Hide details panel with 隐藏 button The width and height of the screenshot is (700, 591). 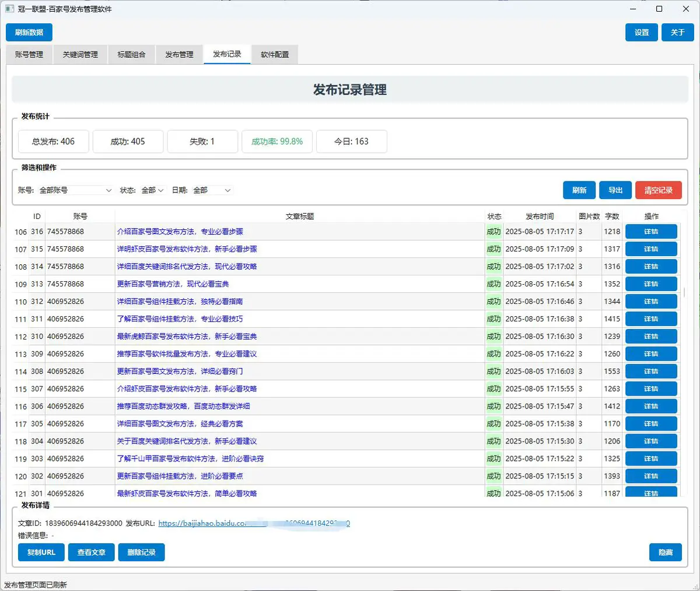(x=665, y=552)
